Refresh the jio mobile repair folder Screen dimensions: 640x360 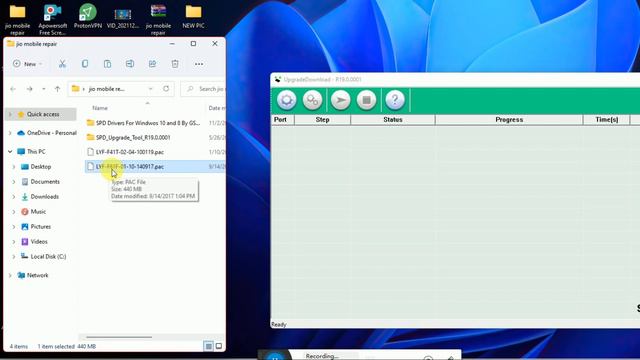click(166, 89)
